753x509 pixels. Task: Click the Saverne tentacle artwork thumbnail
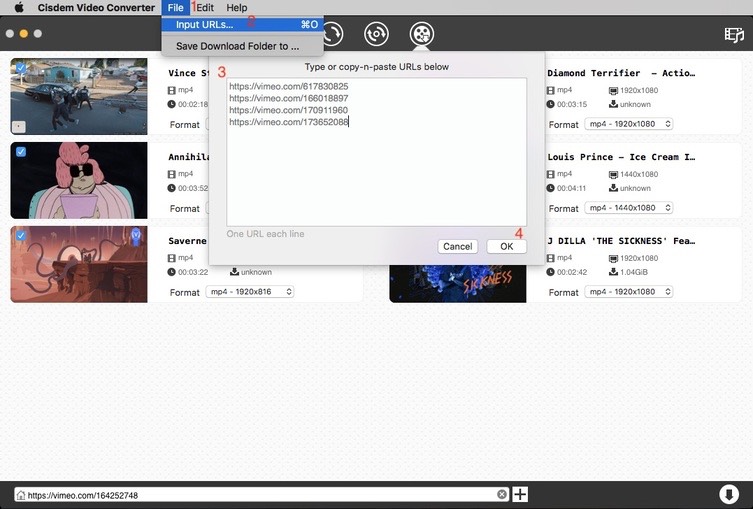[x=79, y=264]
